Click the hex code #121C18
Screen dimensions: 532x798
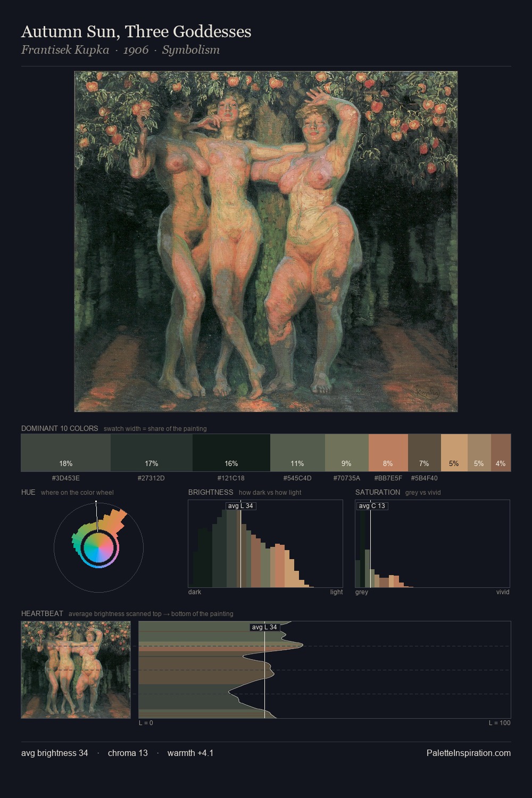click(231, 478)
